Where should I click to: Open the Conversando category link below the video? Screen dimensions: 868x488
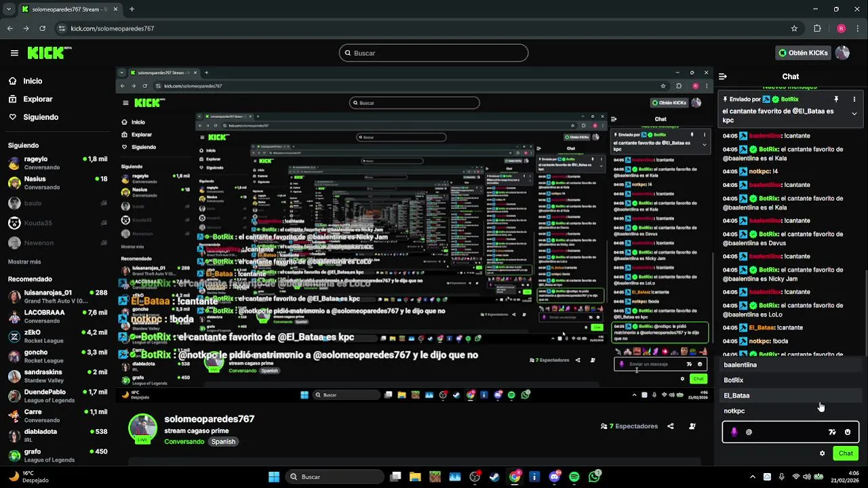point(184,442)
